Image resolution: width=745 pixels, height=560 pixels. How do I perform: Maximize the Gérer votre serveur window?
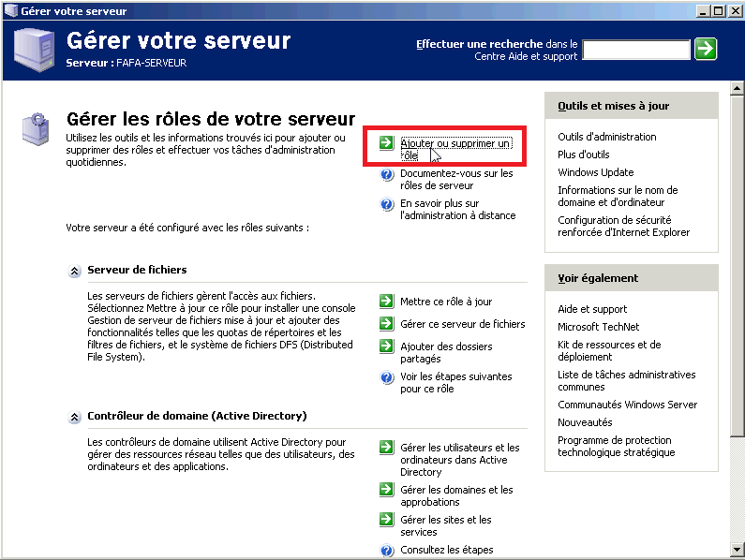pyautogui.click(x=719, y=10)
